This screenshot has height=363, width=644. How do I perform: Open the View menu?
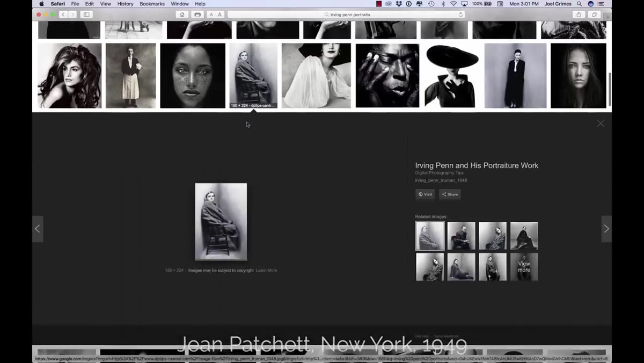tap(106, 4)
